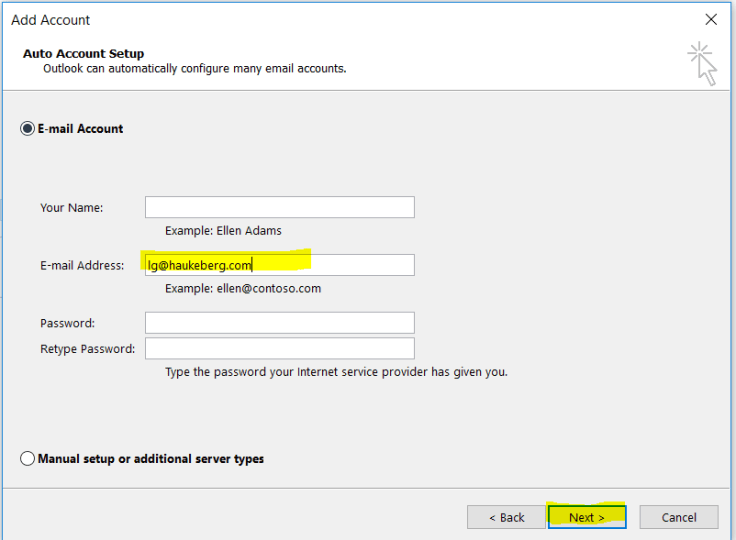Click the Your Name label
This screenshot has height=540, width=736.
tap(72, 208)
